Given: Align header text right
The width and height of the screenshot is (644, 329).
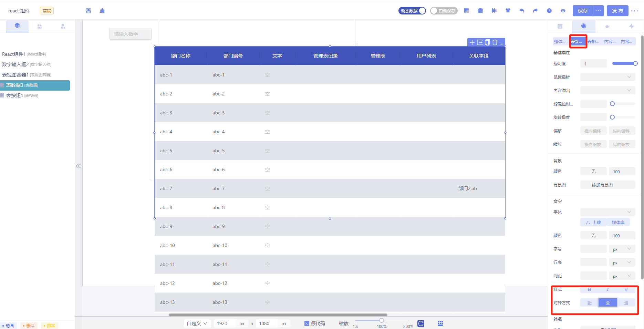Looking at the screenshot, I should [x=626, y=303].
